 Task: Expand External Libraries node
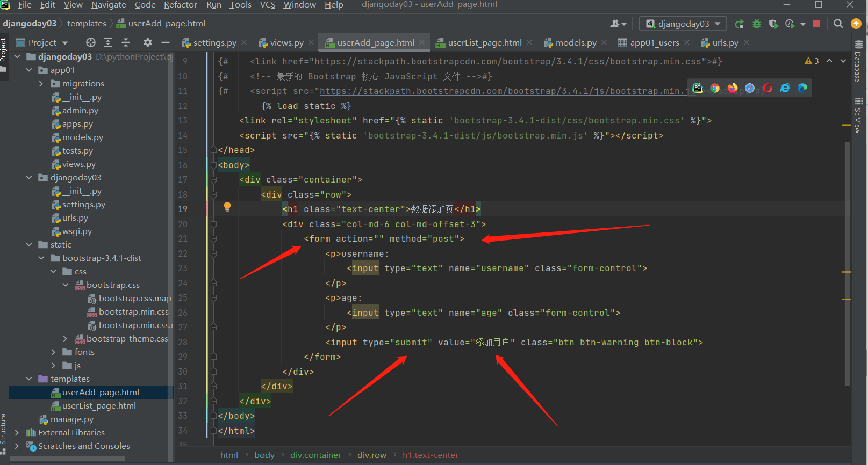tap(17, 433)
